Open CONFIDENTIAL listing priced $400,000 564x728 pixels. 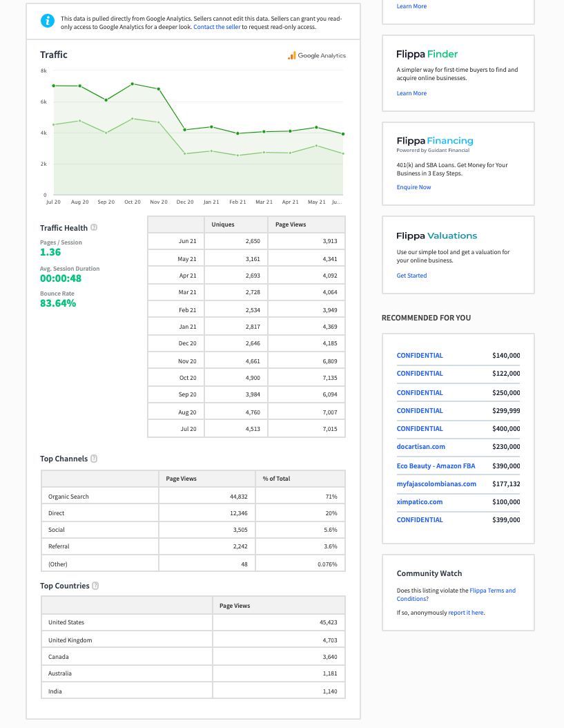[420, 428]
